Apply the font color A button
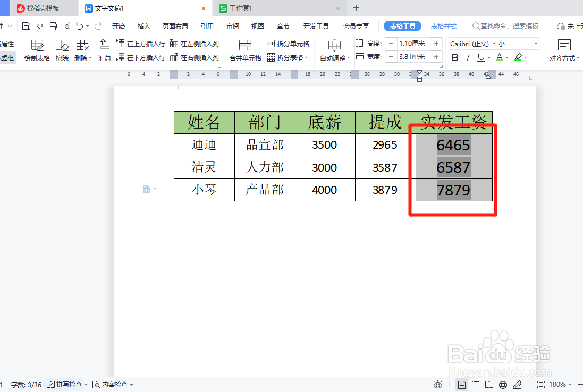583x392 pixels. [500, 57]
